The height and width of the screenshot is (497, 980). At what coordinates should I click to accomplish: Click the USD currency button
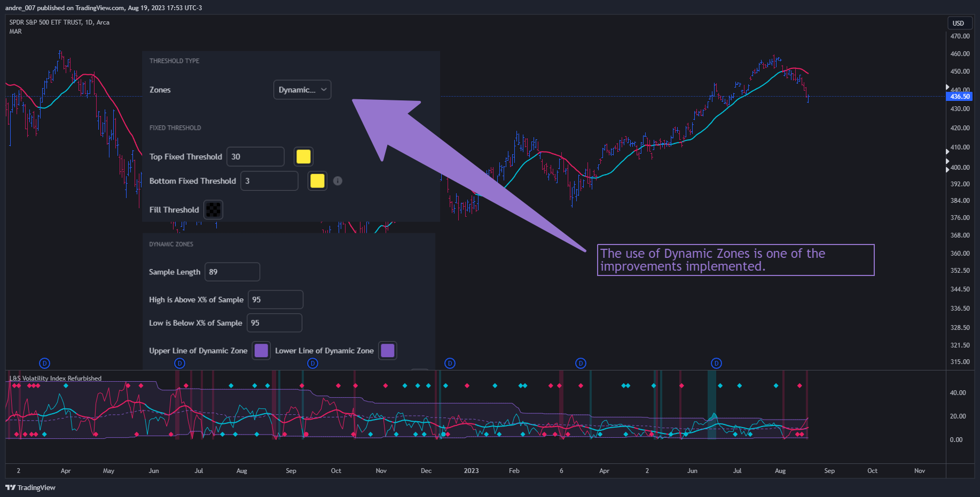959,23
